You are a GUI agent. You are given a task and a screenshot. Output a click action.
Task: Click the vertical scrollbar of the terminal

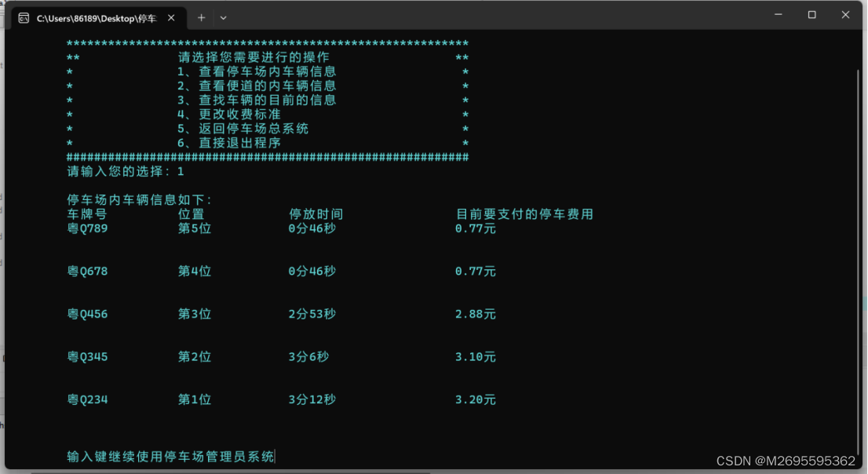(x=859, y=261)
